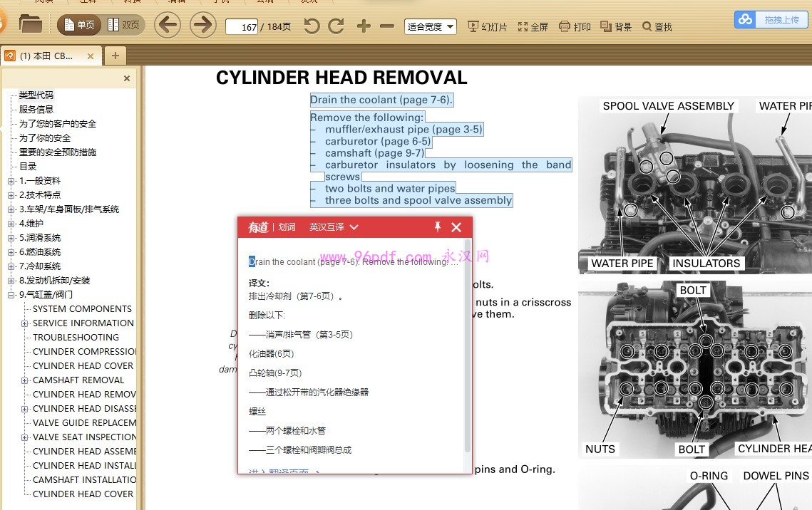
Task: Expand the 7.冷却系统 bookmark
Action: [11, 266]
